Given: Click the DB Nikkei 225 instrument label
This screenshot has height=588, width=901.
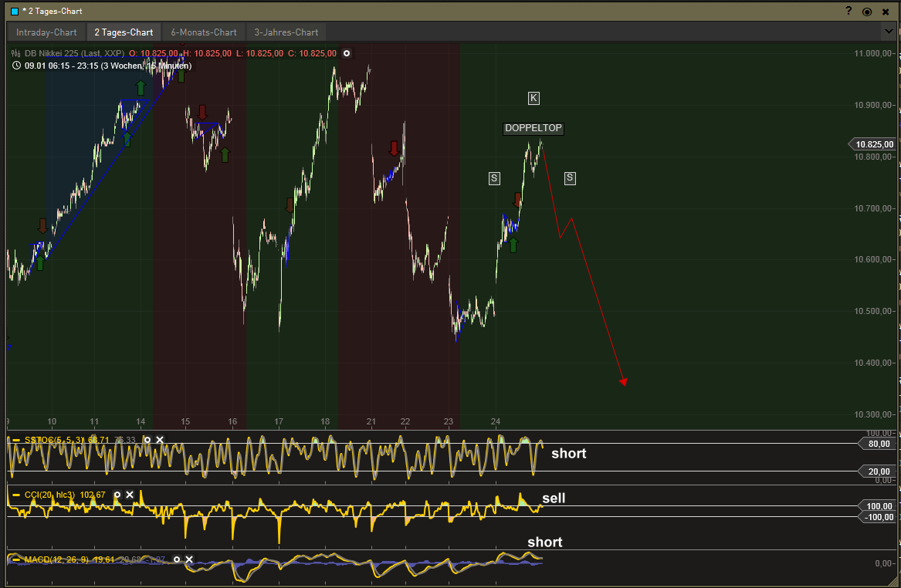Looking at the screenshot, I should [x=74, y=53].
